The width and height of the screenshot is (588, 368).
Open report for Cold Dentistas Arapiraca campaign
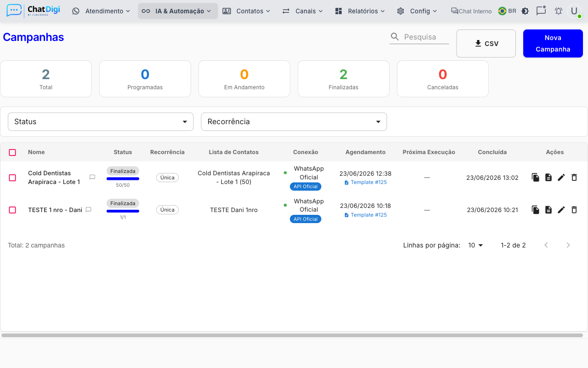tap(548, 177)
